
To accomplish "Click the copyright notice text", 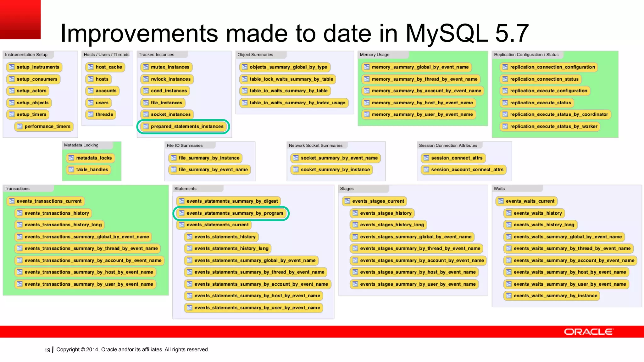I will click(x=133, y=349).
